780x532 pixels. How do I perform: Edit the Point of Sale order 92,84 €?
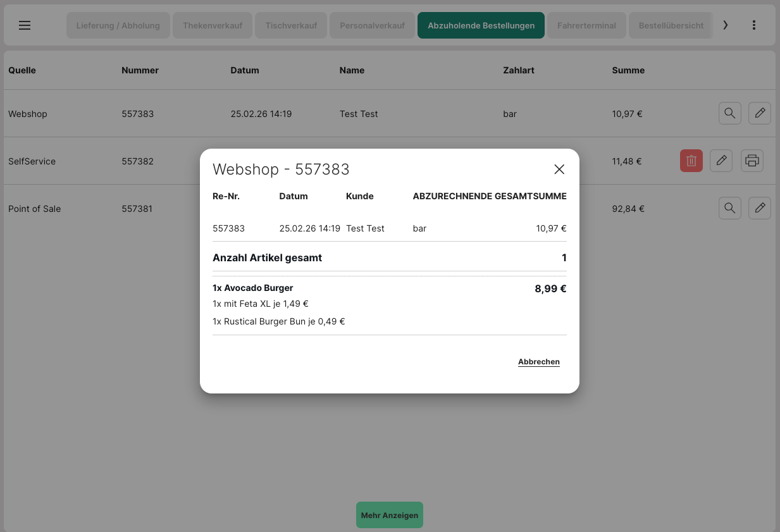(759, 208)
